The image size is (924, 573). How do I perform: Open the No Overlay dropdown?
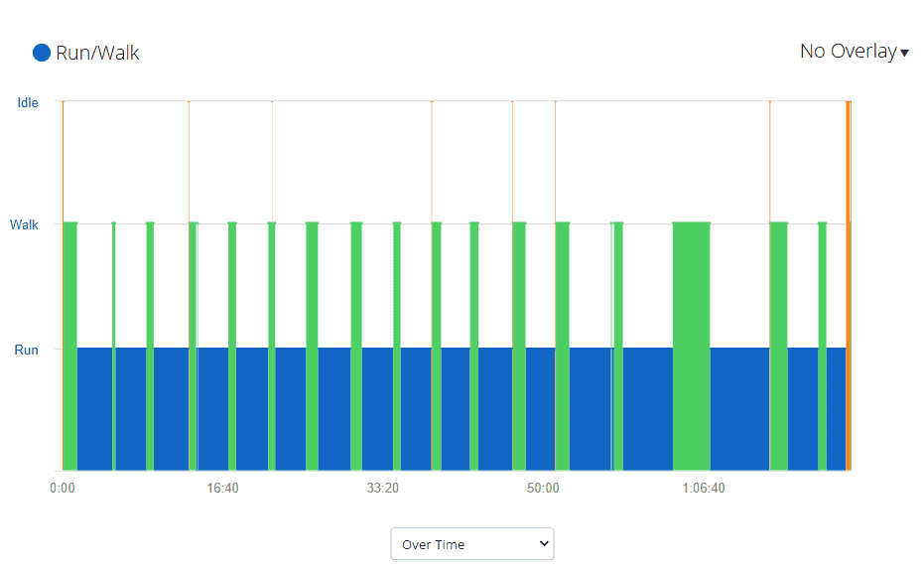coord(854,52)
